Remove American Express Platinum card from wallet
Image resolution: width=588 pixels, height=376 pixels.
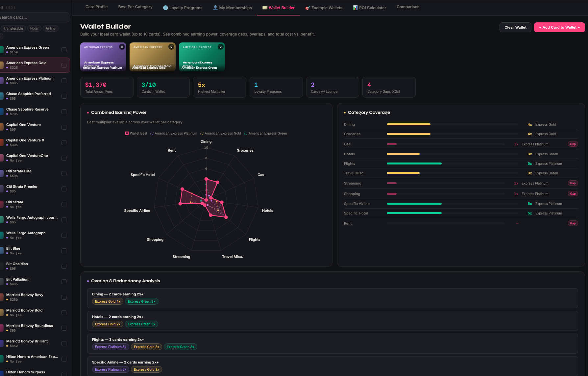[122, 47]
